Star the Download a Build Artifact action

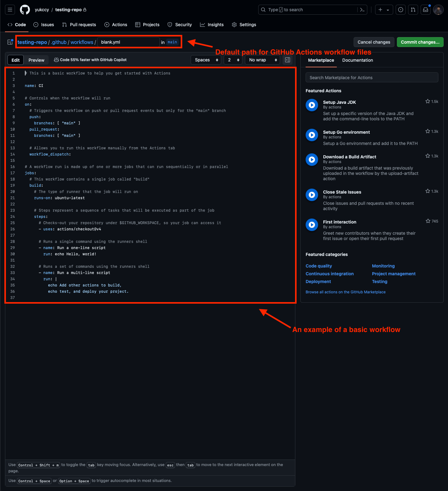[428, 156]
